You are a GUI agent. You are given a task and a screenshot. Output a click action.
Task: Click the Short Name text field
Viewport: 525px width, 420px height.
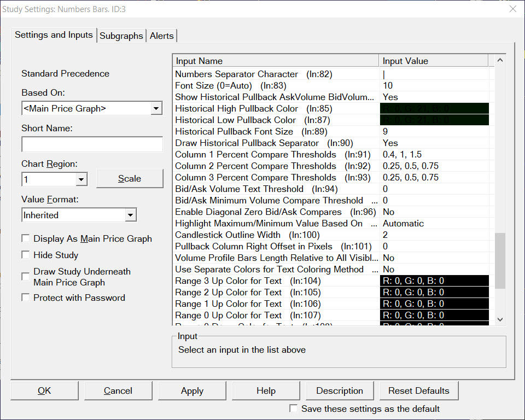(92, 144)
